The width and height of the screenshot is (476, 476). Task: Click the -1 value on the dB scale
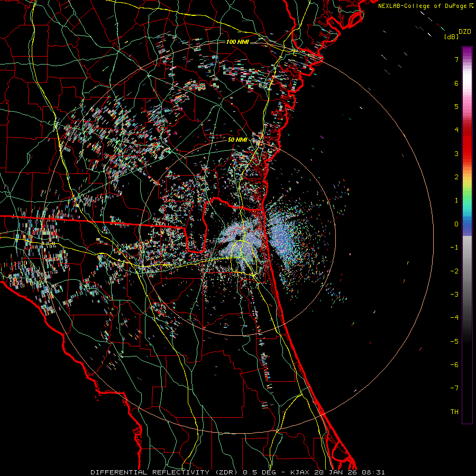click(454, 248)
